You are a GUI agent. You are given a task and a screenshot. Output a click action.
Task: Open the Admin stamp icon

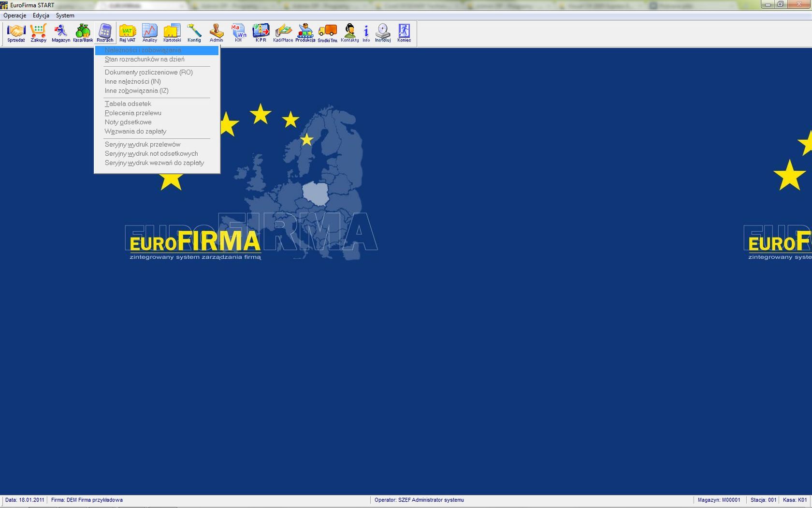click(217, 33)
